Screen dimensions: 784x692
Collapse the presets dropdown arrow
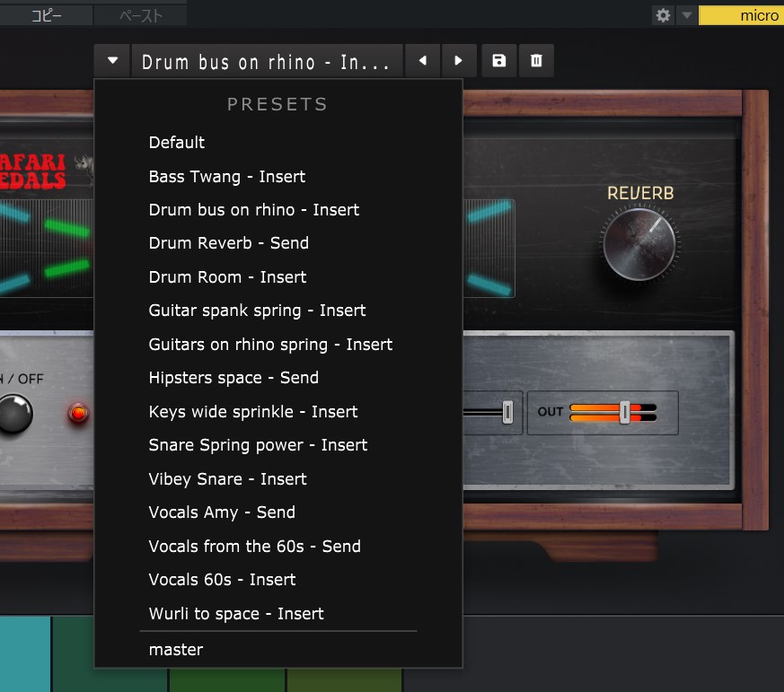[x=112, y=61]
